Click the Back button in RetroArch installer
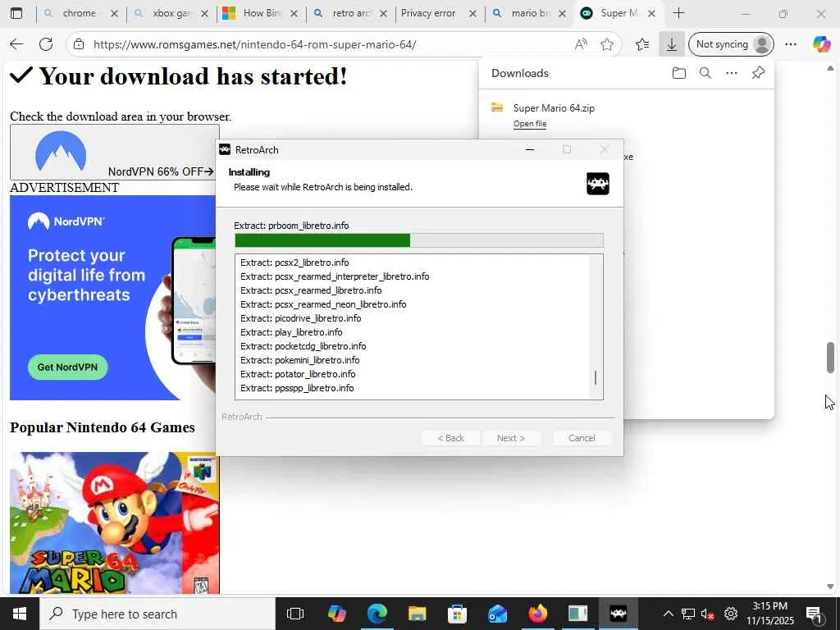Viewport: 840px width, 630px height. click(450, 438)
